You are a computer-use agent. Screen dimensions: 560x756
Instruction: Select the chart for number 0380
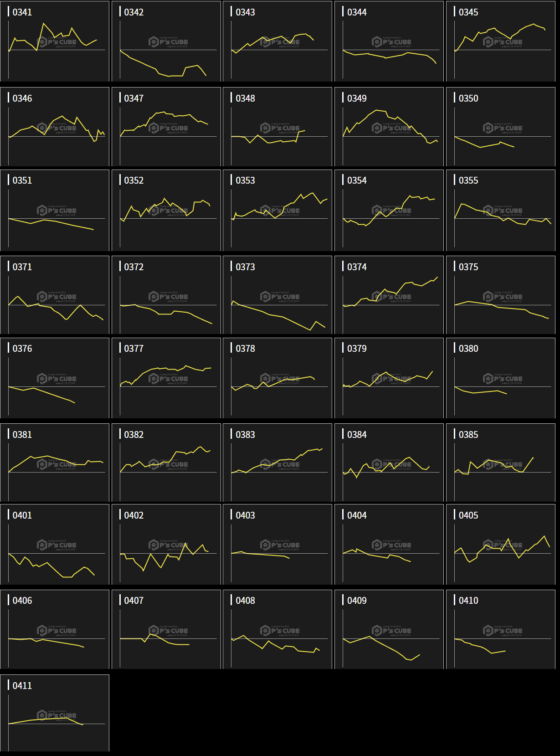click(501, 378)
